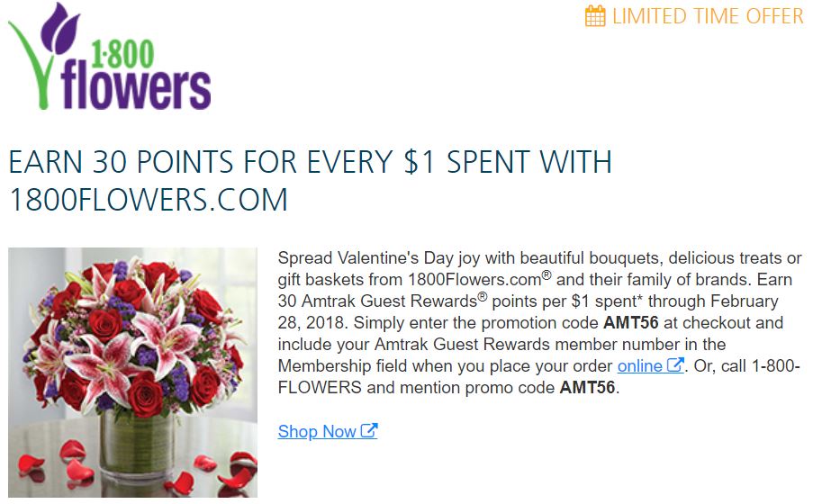This screenshot has width=822, height=504.
Task: Click the calendar icon beside Limited Time Offer
Action: point(594,15)
